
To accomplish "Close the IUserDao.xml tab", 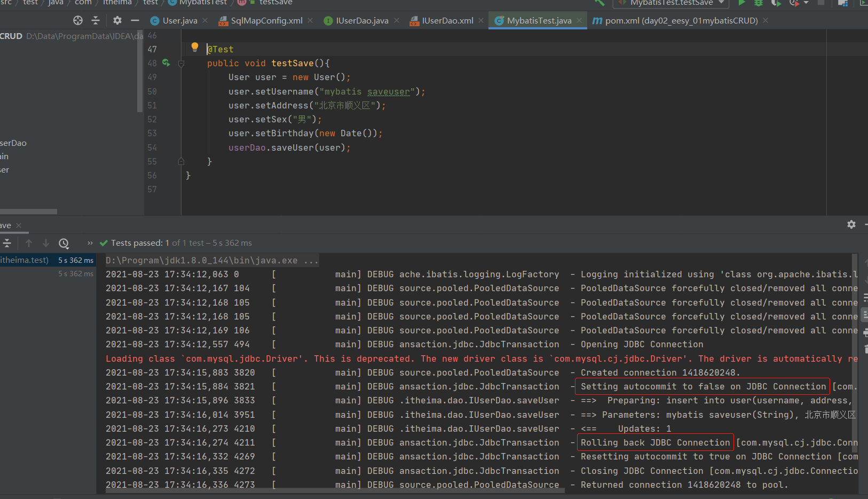I will [x=481, y=20].
